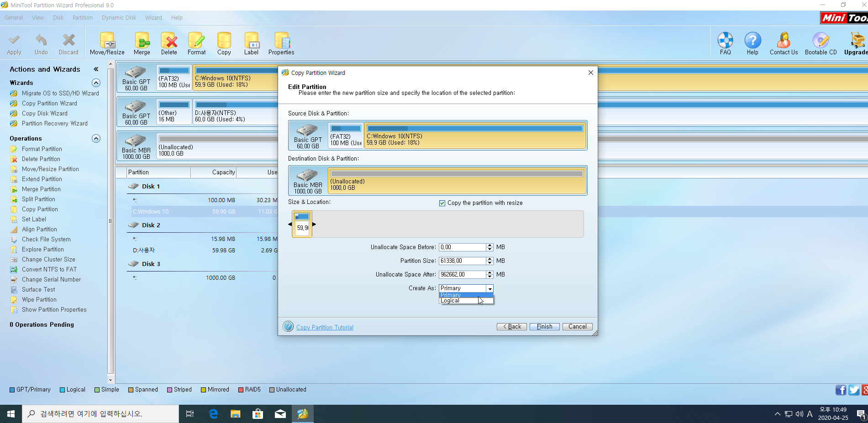Click Unallocate Space Before spinner

(489, 247)
